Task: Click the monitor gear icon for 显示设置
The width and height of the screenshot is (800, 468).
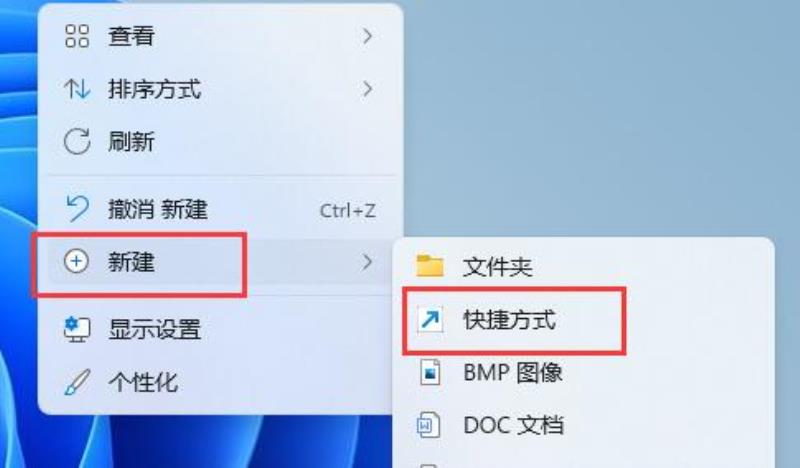Action: tap(77, 329)
